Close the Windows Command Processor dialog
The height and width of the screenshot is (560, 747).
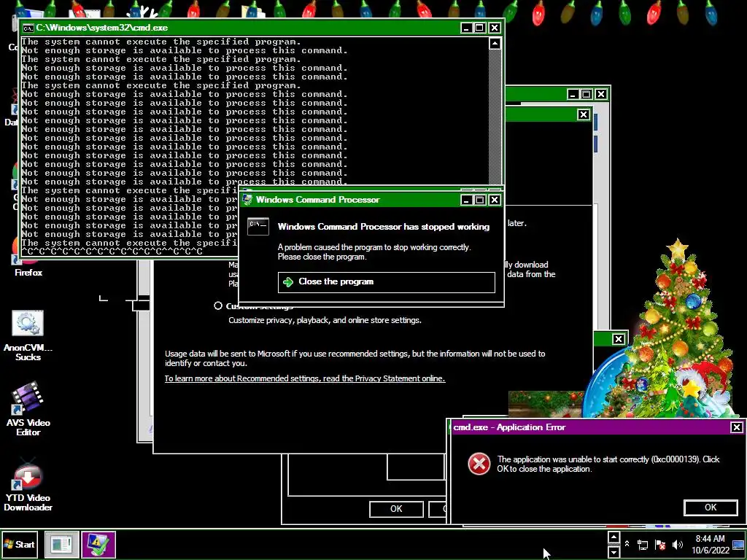[x=495, y=200]
